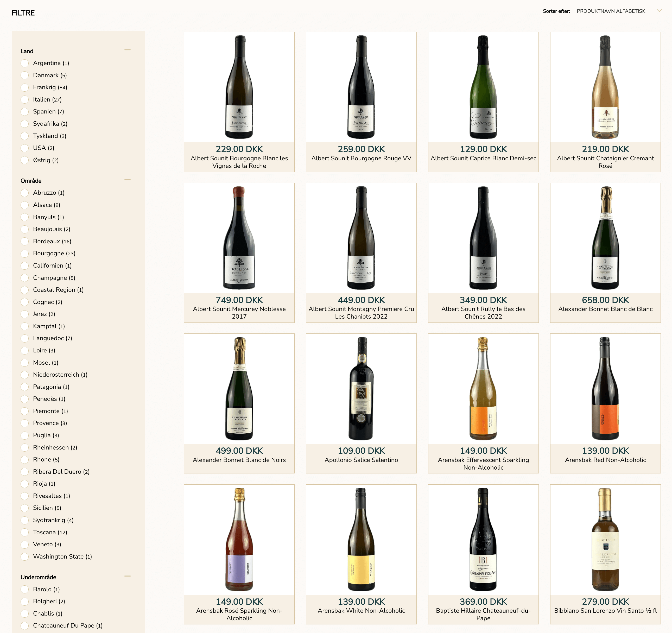Open Alexander Bonnet Blanc de Blanc title link
Viewport: 672px width, 633px height.
pyautogui.click(x=605, y=309)
